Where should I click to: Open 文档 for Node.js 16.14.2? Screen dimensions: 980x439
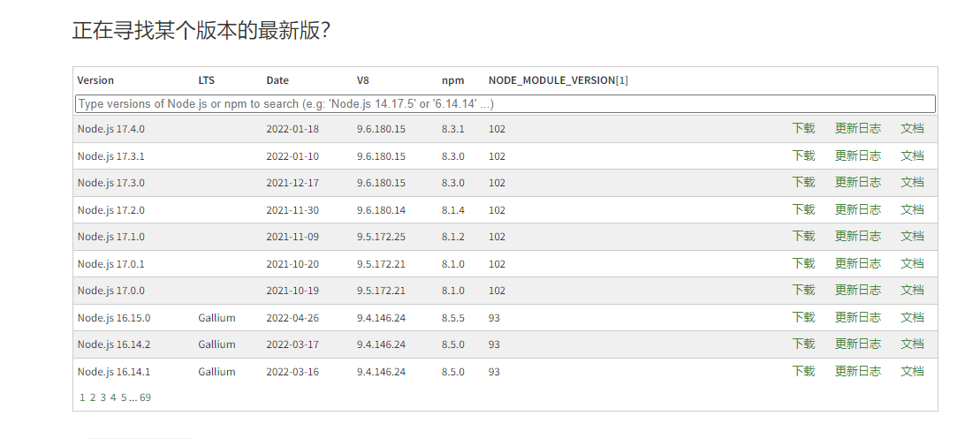(912, 344)
